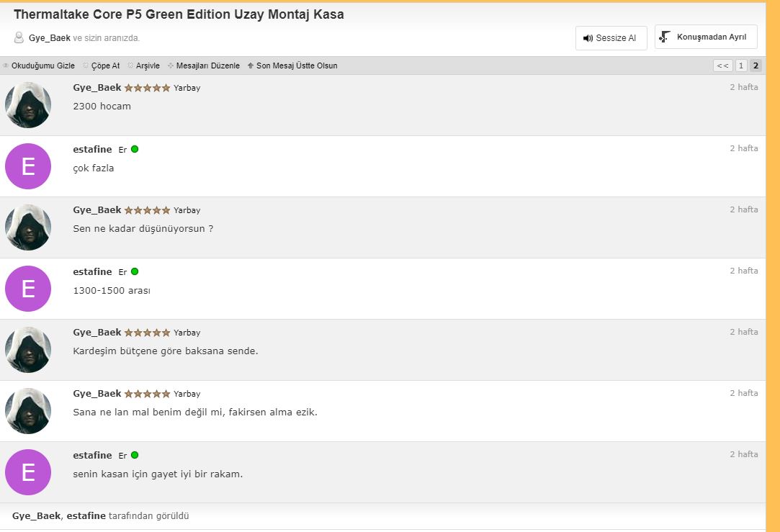This screenshot has height=532, width=780.
Task: Mute conversation with Sessize Al button
Action: click(x=611, y=37)
